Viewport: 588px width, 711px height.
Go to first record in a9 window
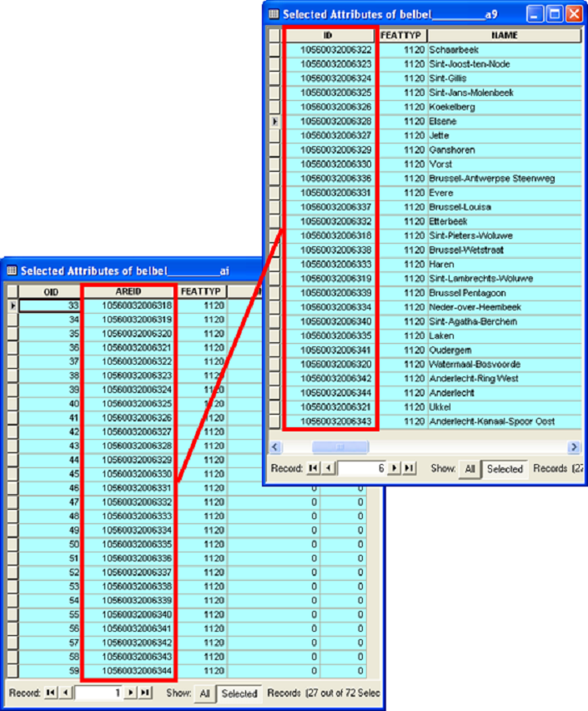(313, 468)
